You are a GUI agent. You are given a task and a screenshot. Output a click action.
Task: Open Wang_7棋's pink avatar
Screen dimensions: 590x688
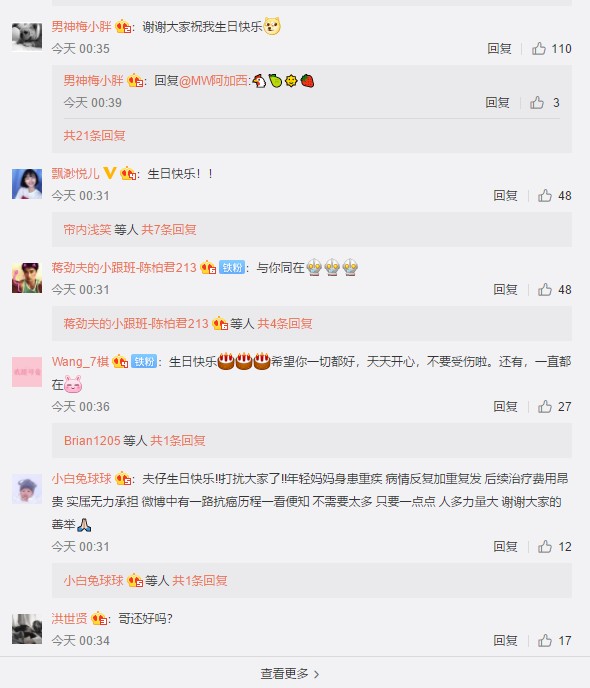[x=27, y=372]
